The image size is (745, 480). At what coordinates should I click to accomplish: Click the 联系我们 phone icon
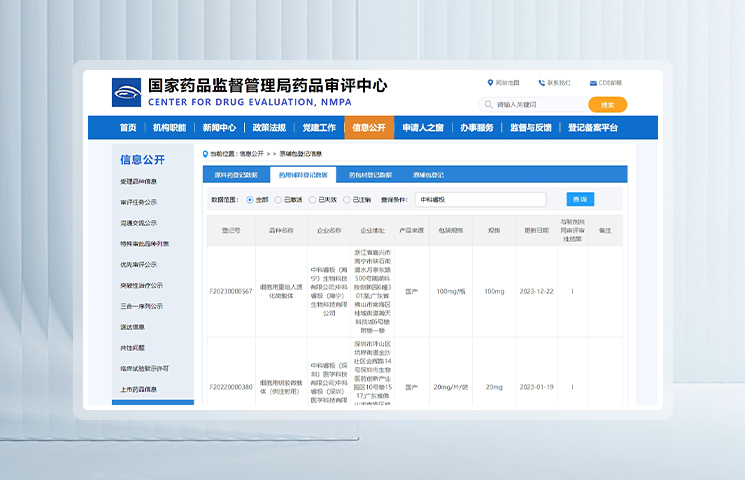point(541,83)
